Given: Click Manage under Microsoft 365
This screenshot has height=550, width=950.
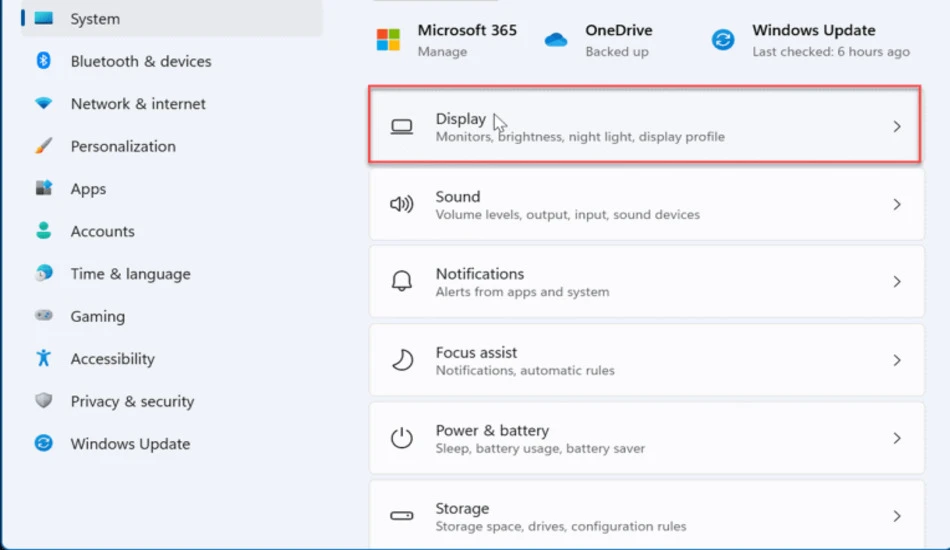Looking at the screenshot, I should 442,51.
